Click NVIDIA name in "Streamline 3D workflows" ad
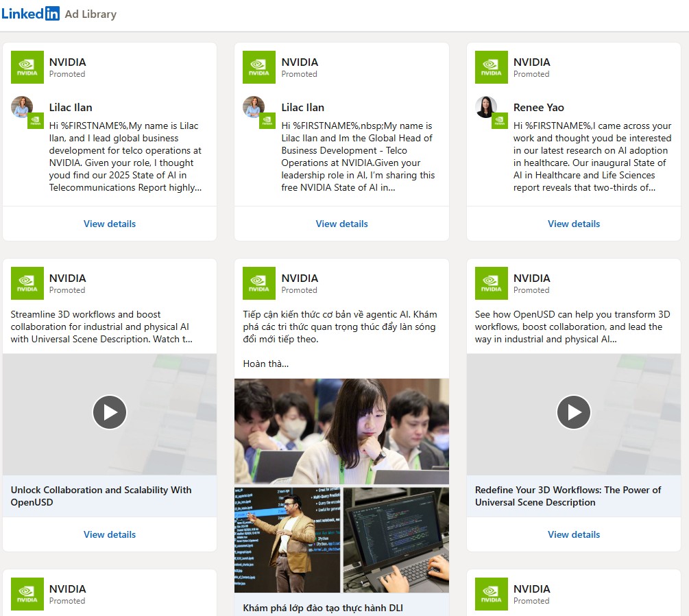The image size is (689, 616). click(x=68, y=279)
